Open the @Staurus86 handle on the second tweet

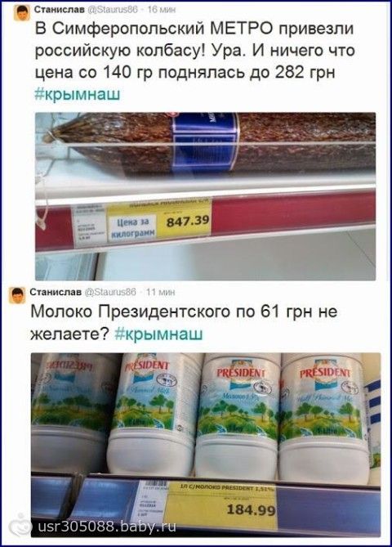click(110, 292)
